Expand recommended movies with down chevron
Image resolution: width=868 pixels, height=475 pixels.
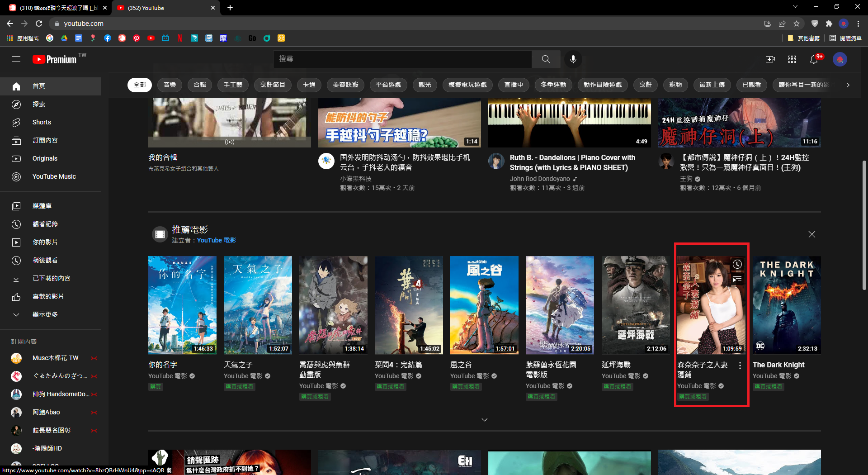tap(485, 420)
